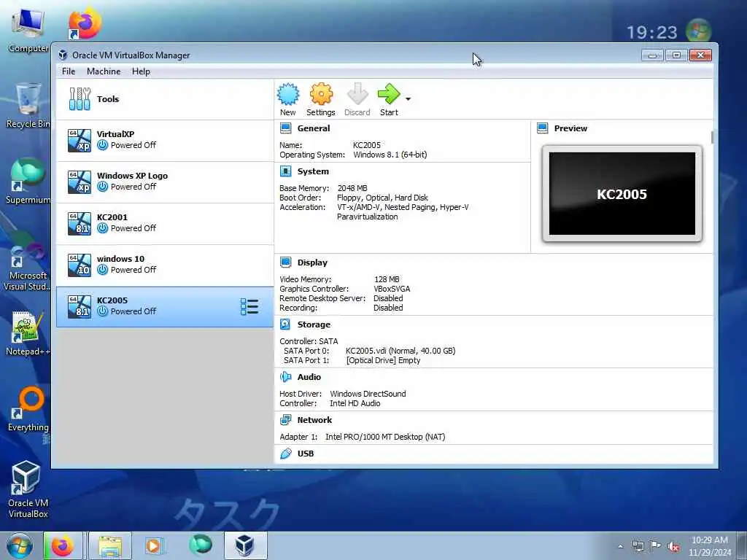Open System settings via header link
This screenshot has width=747, height=560.
tap(313, 171)
